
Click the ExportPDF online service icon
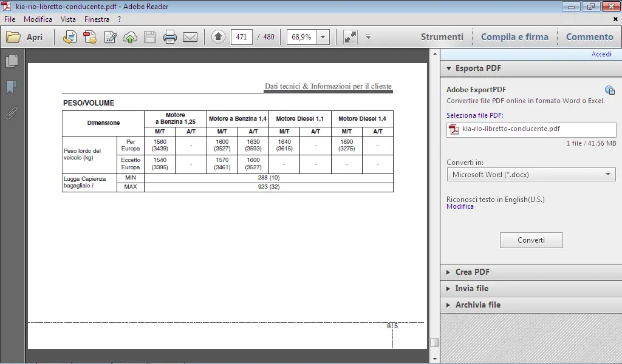610,90
